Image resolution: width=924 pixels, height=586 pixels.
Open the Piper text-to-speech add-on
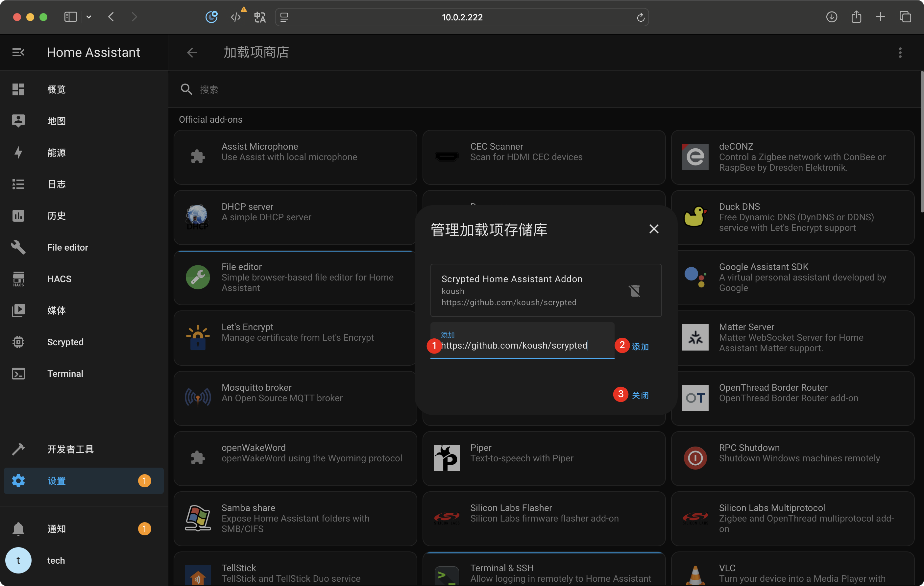[x=544, y=458]
